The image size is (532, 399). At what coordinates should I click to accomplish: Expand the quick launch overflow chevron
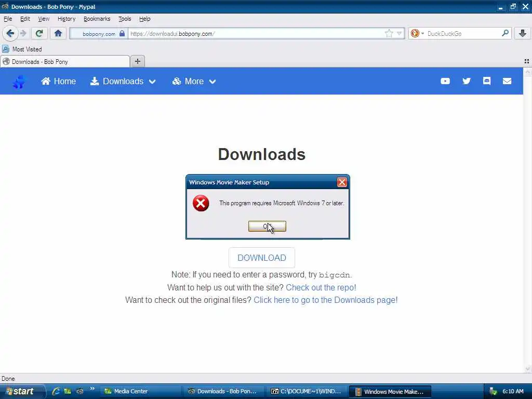92,389
